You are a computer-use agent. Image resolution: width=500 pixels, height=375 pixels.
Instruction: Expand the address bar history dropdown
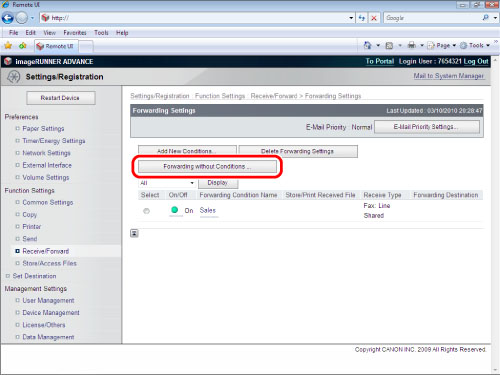[x=351, y=18]
